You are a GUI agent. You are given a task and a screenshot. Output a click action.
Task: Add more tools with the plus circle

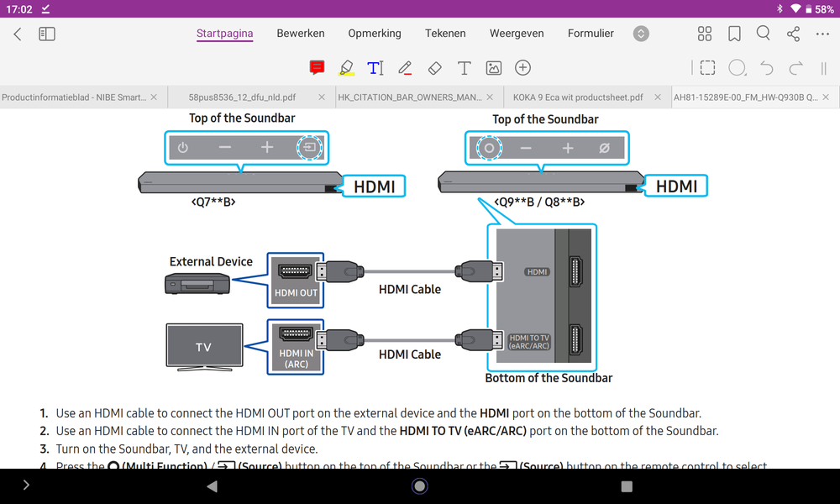[522, 67]
